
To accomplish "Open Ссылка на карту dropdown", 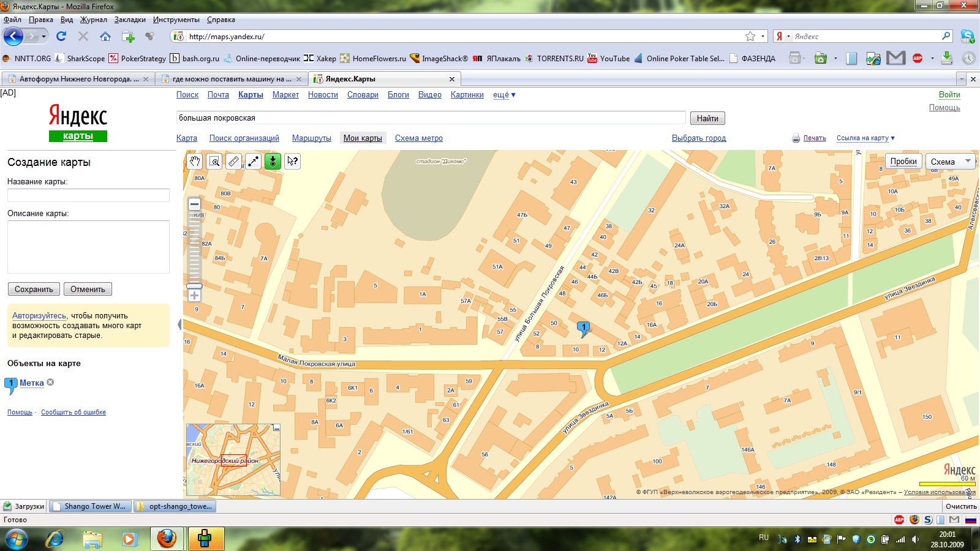I will coord(865,138).
